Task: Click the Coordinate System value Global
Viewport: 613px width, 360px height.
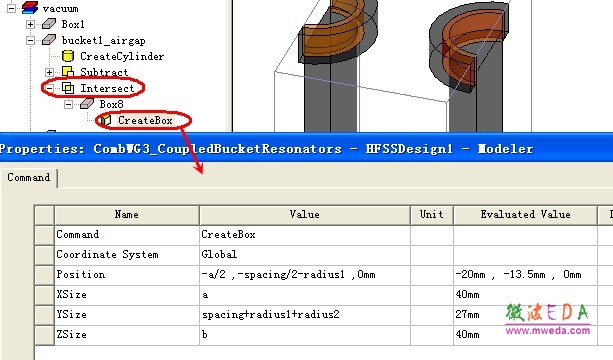Action: (219, 254)
